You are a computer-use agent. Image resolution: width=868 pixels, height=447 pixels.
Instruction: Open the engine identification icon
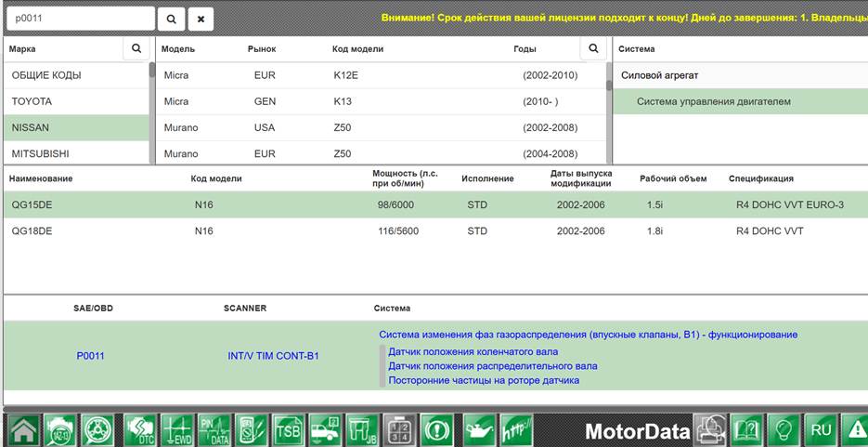[x=60, y=430]
